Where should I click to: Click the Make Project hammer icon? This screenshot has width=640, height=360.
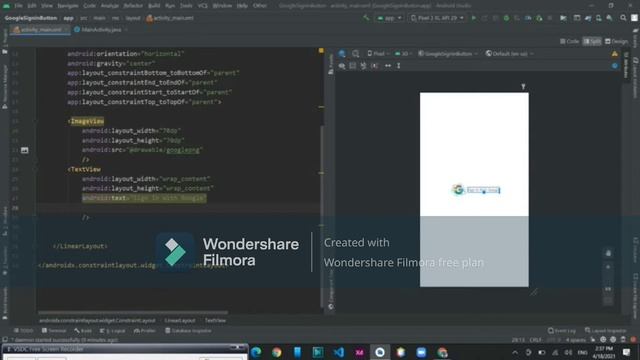click(366, 18)
